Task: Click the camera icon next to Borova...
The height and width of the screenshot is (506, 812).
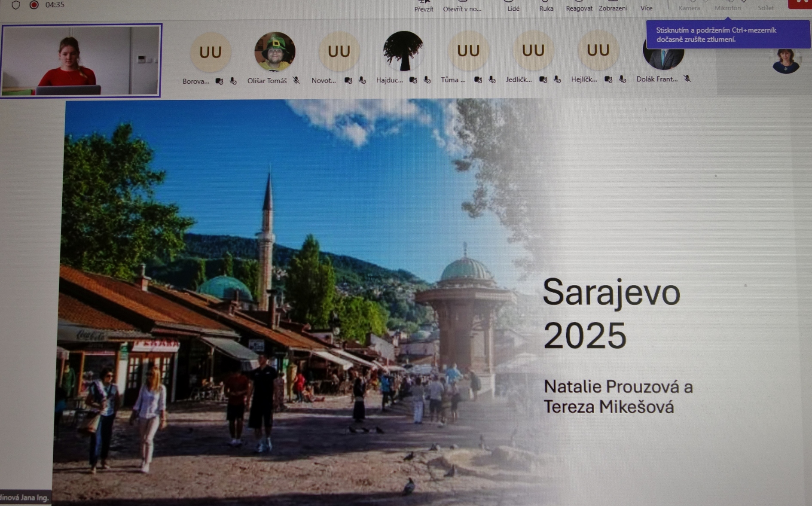Action: 219,81
